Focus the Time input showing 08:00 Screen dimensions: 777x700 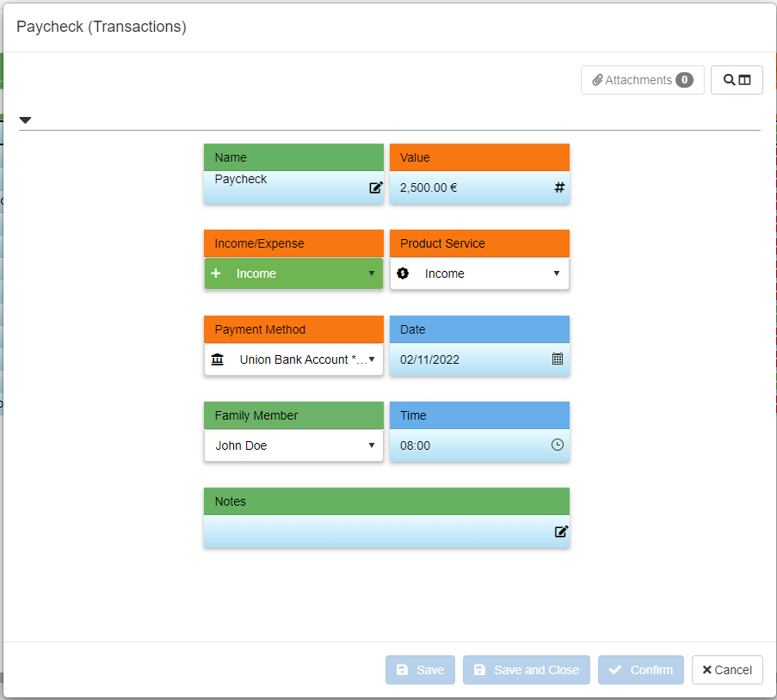pos(469,445)
